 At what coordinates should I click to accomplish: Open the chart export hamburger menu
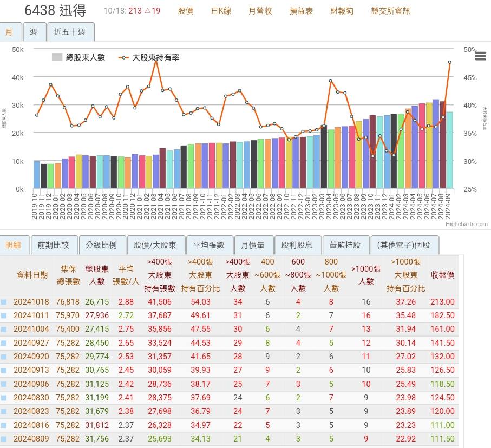tap(481, 56)
